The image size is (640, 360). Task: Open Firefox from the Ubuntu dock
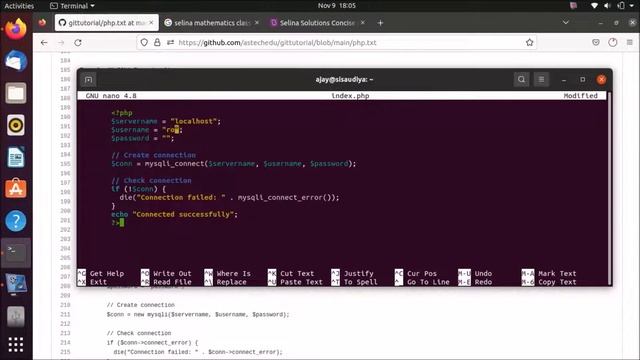click(x=16, y=29)
